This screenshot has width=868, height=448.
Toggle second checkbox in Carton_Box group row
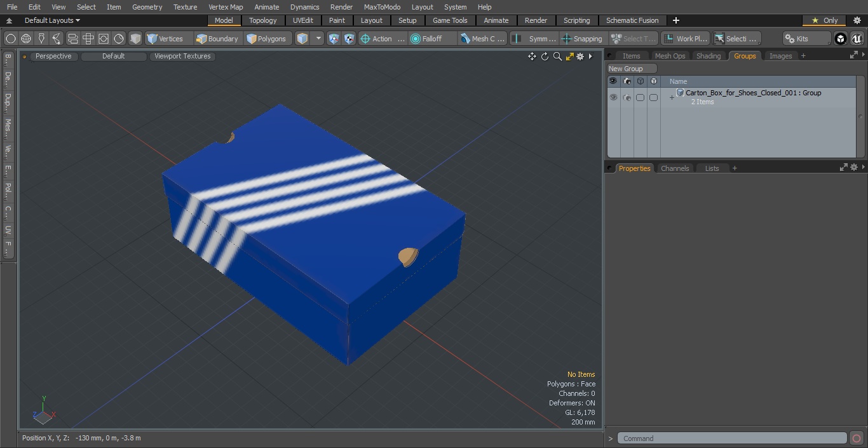(653, 97)
